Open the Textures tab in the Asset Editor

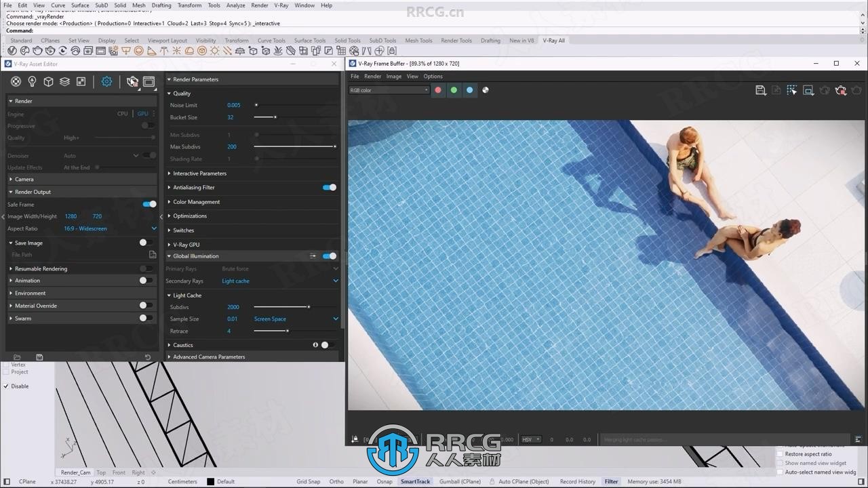(x=81, y=81)
